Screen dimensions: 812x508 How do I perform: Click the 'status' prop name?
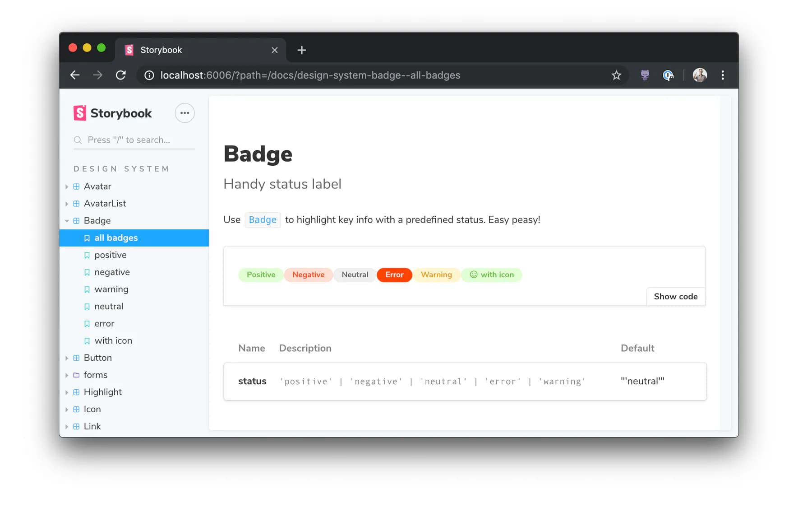pos(252,381)
